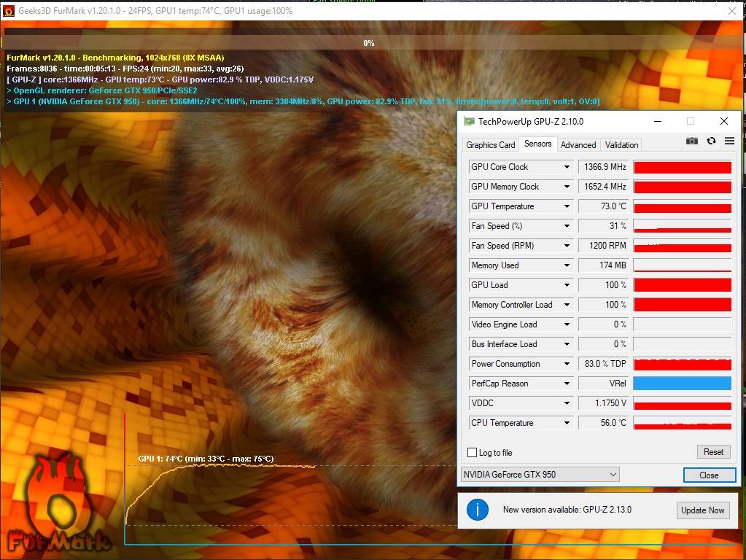Open the Memory Controller Load dropdown
The image size is (746, 560).
pyautogui.click(x=567, y=305)
